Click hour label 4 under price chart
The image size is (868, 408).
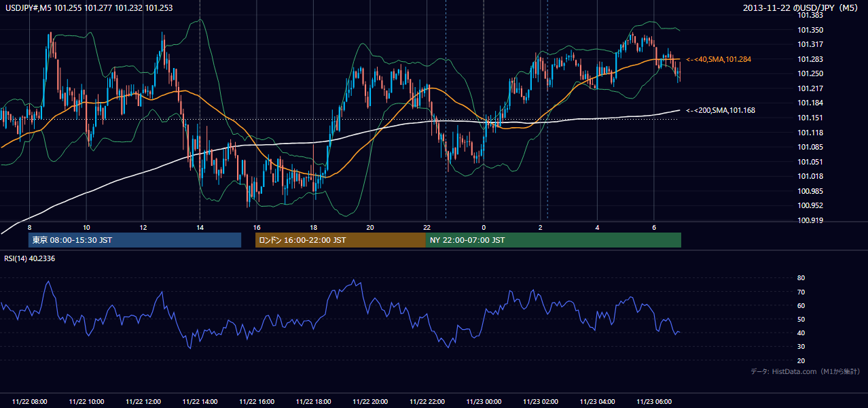point(597,226)
